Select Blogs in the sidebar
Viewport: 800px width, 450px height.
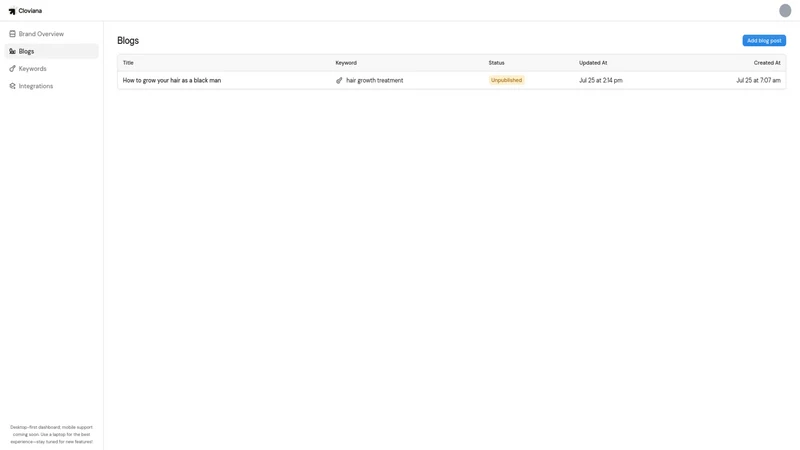51,51
